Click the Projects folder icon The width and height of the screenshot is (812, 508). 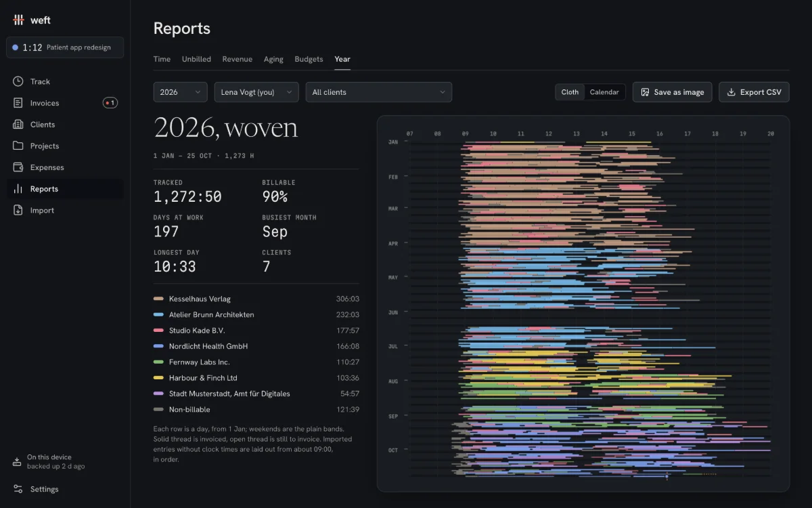pyautogui.click(x=18, y=146)
